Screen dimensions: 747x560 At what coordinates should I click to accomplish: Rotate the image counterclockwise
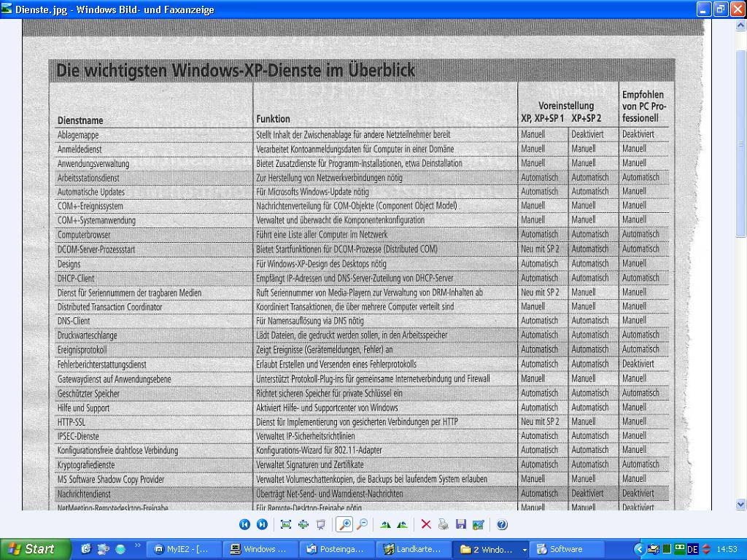(403, 524)
